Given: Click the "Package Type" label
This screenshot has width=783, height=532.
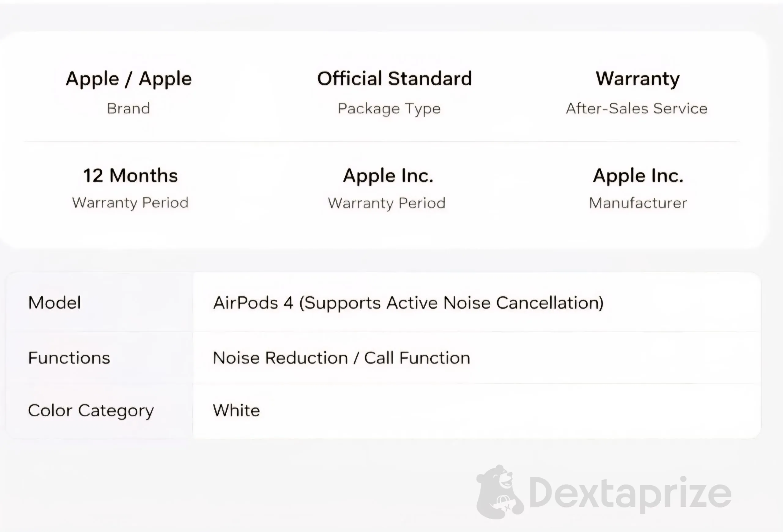Looking at the screenshot, I should tap(389, 109).
